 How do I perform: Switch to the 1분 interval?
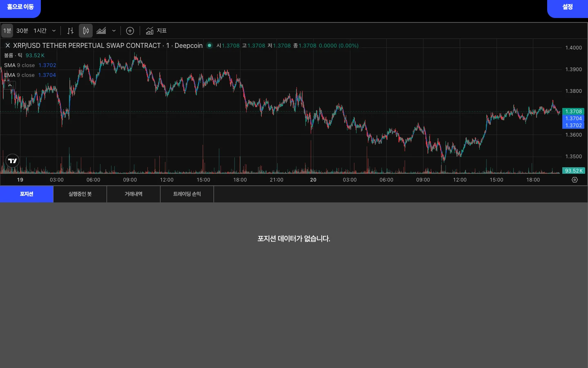[7, 31]
